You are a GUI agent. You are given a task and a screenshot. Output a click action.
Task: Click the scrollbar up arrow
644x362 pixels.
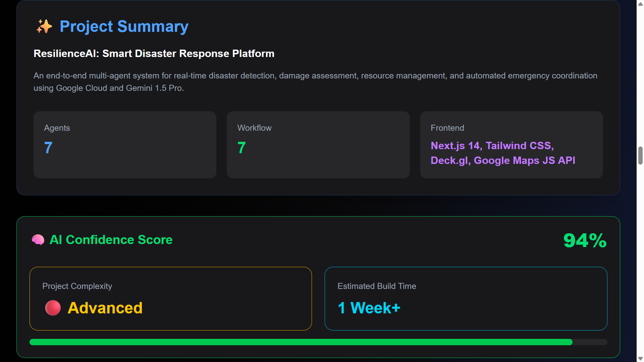640,4
